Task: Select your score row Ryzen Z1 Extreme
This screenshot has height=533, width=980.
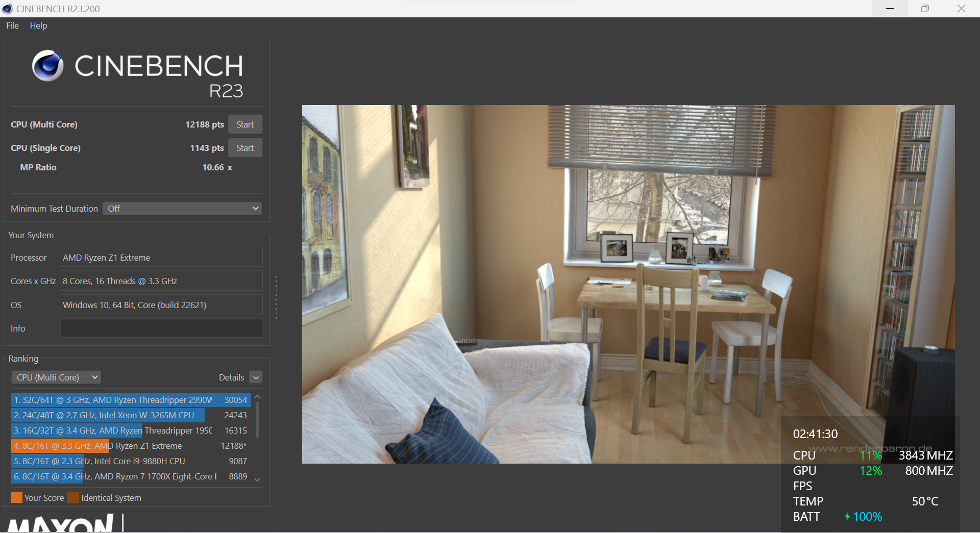Action: tap(130, 446)
